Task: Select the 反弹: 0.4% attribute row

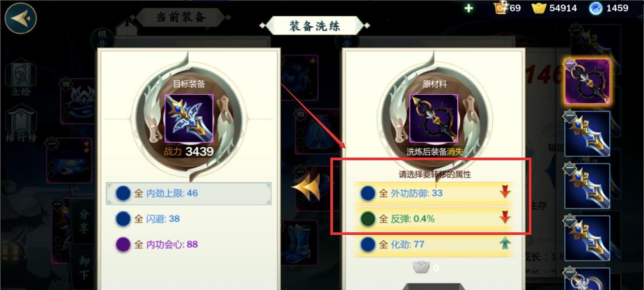Action: [x=434, y=219]
